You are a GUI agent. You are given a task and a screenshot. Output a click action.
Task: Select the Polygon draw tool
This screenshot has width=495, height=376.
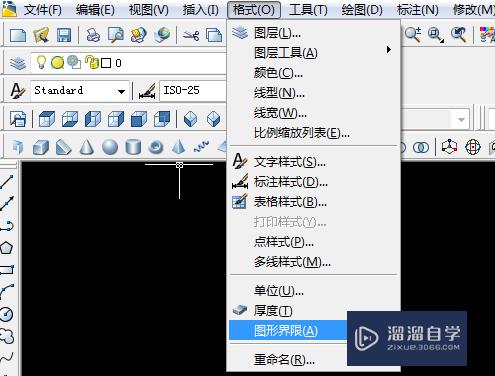tap(6, 248)
